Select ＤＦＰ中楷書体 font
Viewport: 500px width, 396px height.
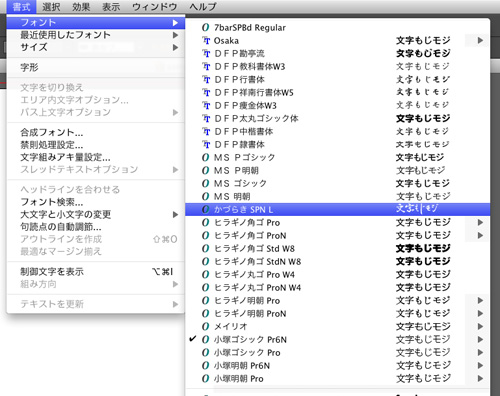337,131
